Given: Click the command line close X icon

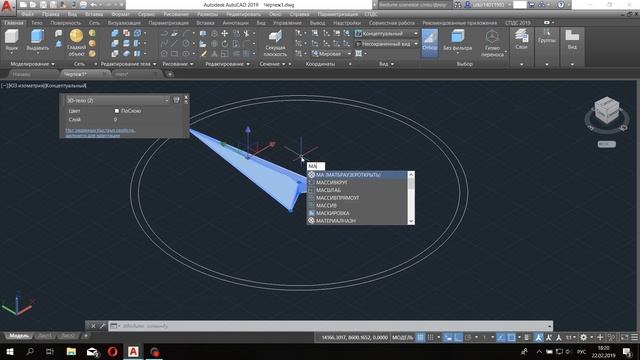Looking at the screenshot, I should coord(93,326).
